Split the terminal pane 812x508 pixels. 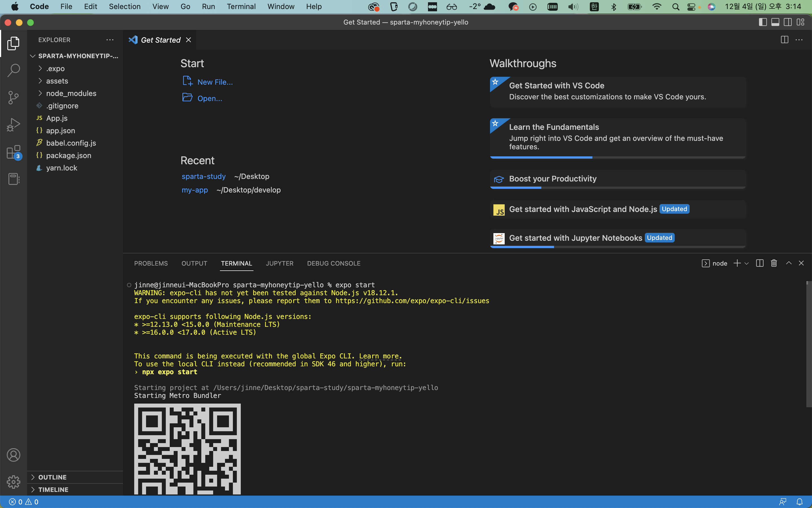pyautogui.click(x=760, y=263)
